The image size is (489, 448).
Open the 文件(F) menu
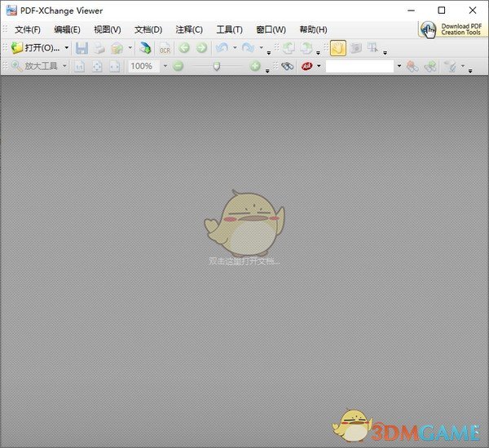pos(28,29)
